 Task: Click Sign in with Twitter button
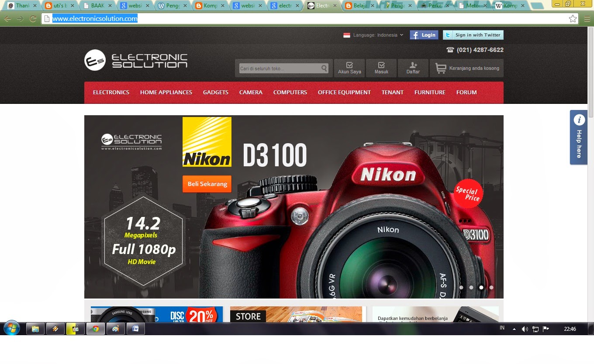point(473,35)
